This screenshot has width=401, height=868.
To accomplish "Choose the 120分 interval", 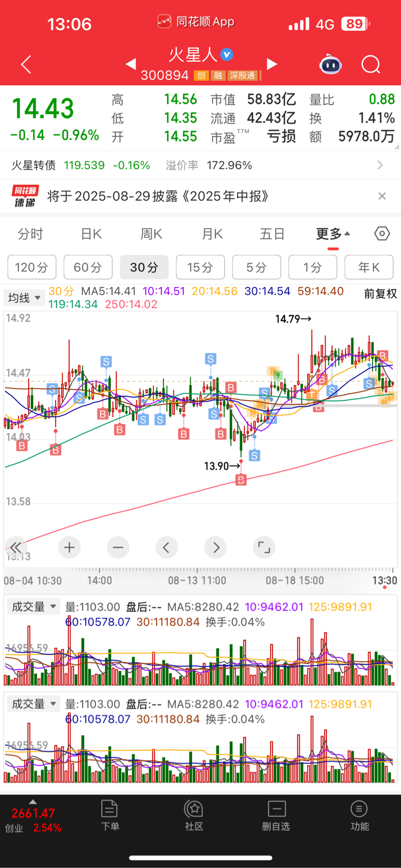I will [x=32, y=267].
